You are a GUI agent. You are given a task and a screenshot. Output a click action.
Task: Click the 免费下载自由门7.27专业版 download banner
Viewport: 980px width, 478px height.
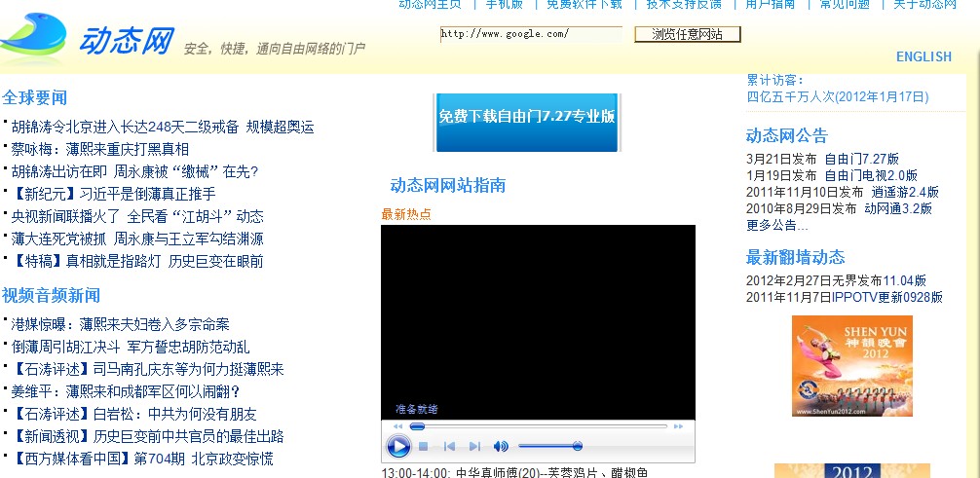(527, 118)
